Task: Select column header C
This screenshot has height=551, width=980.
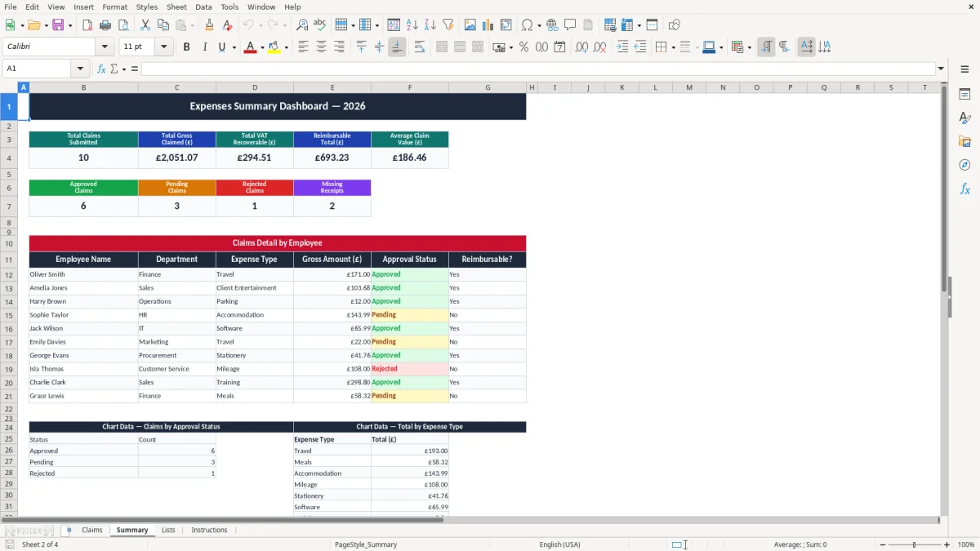Action: [177, 87]
